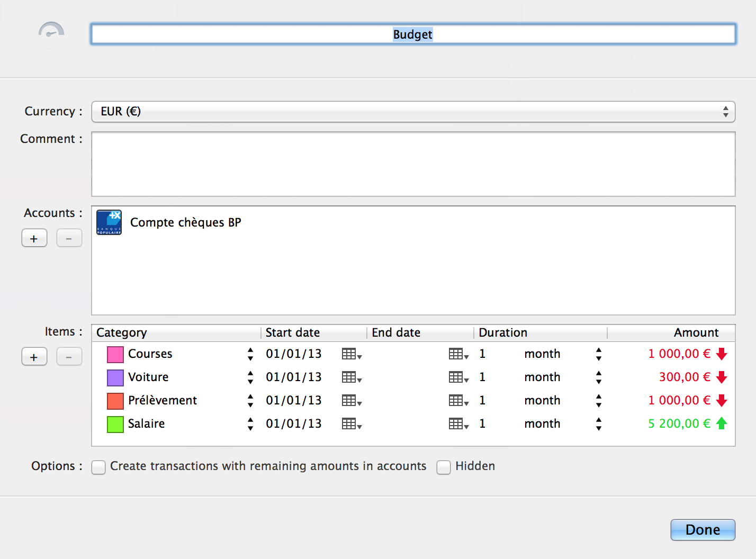Click the 01/01/13 start date for Prélèvement
756x559 pixels.
[x=294, y=401]
